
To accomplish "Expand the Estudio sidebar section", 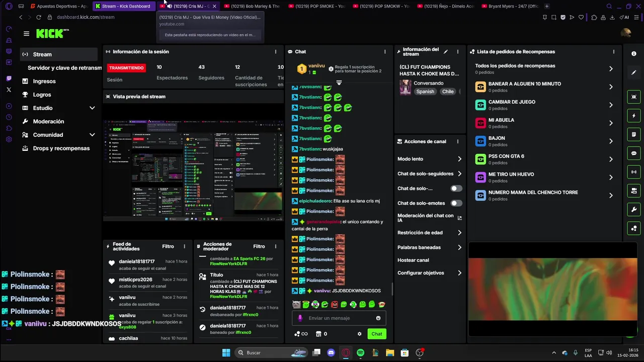I will [x=92, y=108].
